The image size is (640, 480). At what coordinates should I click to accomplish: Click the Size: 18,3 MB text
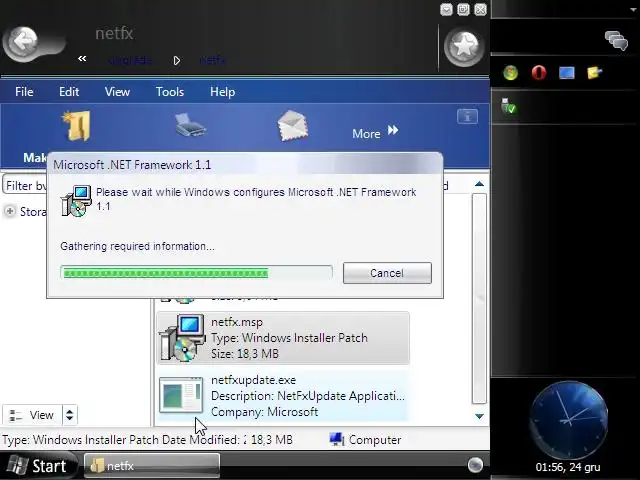[x=245, y=353]
